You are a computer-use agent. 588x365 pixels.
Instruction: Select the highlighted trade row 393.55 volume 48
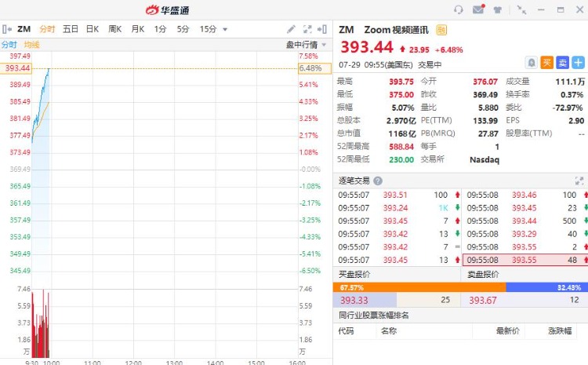(525, 260)
